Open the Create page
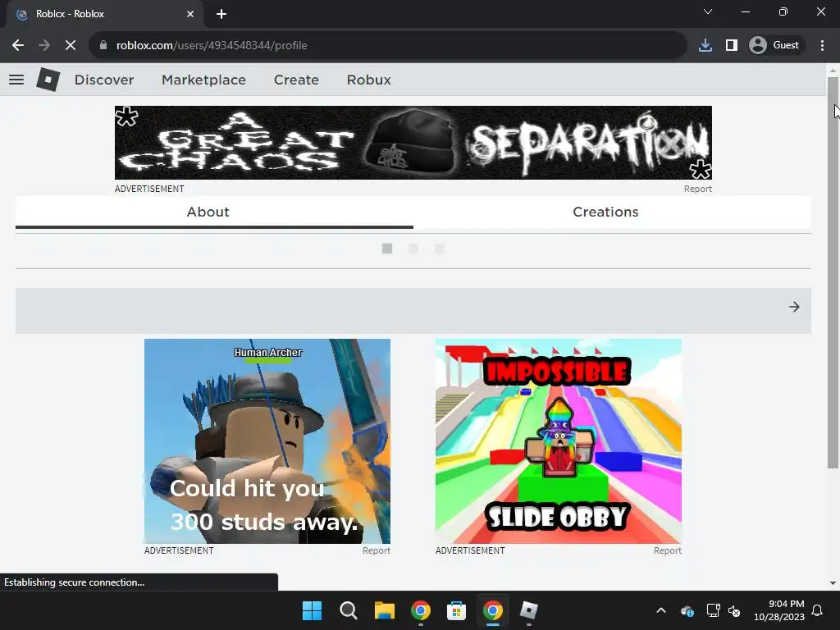 coord(296,80)
